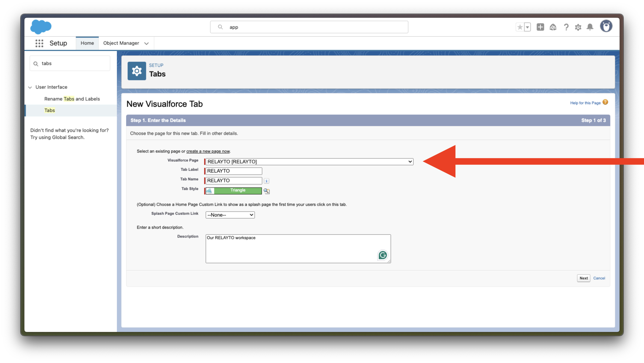Click the Next button
Viewport: 644px width, 363px height.
(x=583, y=278)
